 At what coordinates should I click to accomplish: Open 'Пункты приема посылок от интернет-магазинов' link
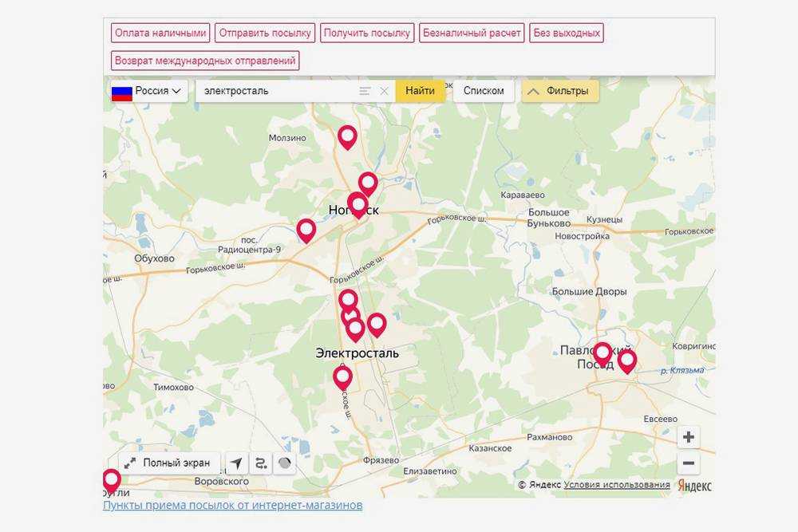coord(232,506)
